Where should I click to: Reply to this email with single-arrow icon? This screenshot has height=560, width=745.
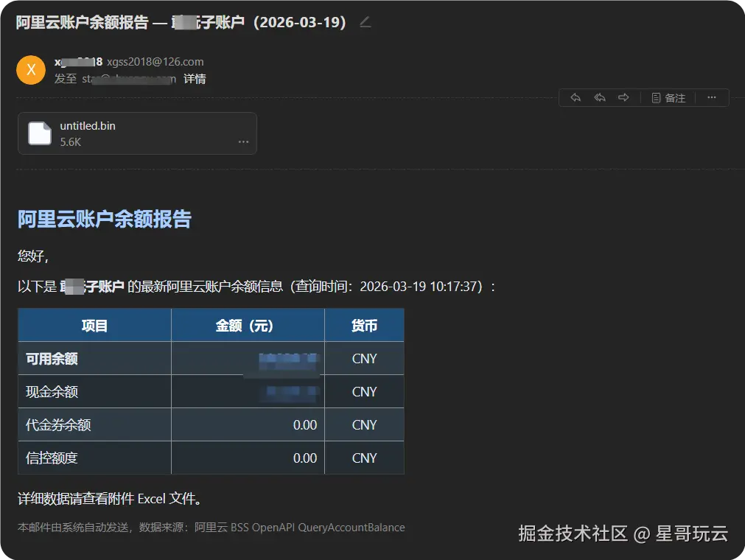[x=576, y=98]
